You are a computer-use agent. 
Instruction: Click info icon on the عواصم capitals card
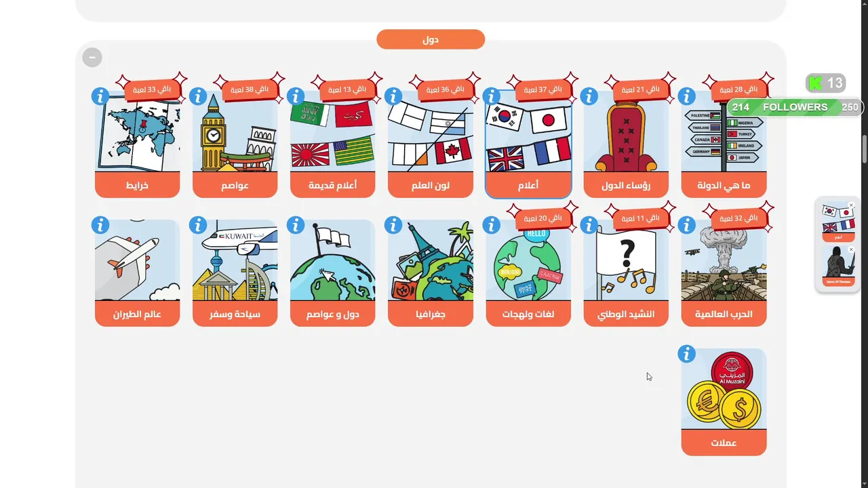[198, 96]
